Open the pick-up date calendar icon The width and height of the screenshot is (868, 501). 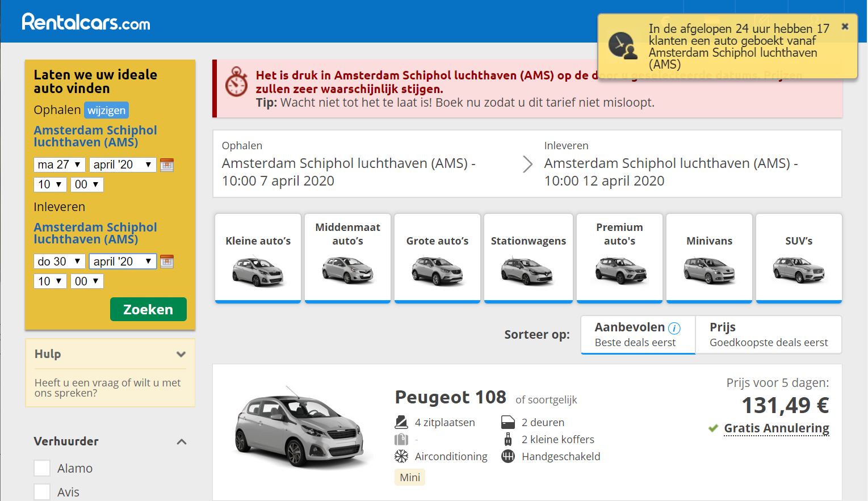(167, 165)
